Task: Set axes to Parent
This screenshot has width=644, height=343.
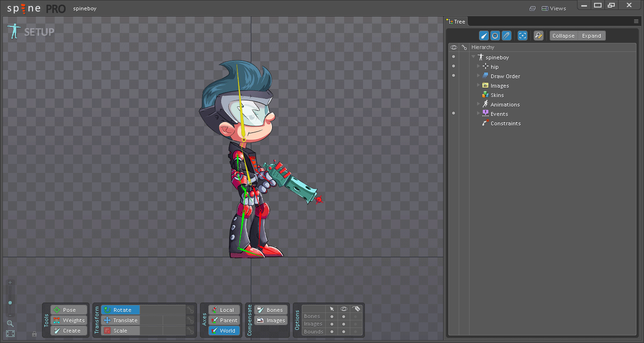Action: click(224, 320)
